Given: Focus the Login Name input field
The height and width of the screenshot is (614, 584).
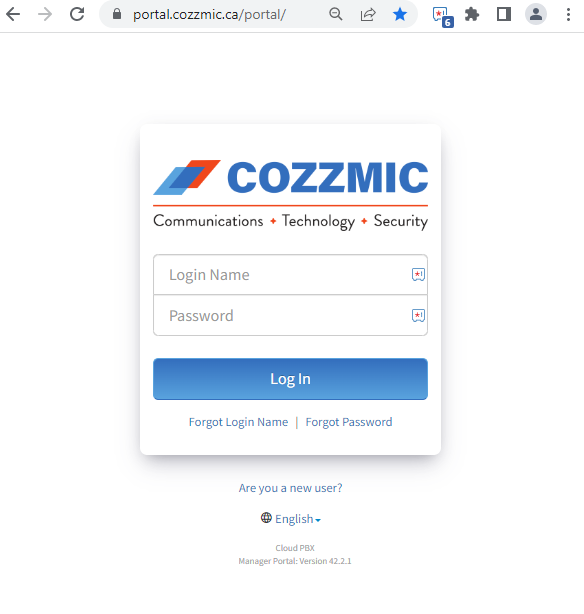Looking at the screenshot, I should click(x=290, y=274).
